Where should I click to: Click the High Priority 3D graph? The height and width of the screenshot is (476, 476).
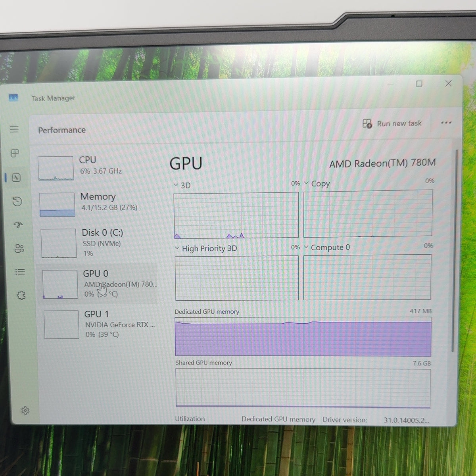click(237, 278)
